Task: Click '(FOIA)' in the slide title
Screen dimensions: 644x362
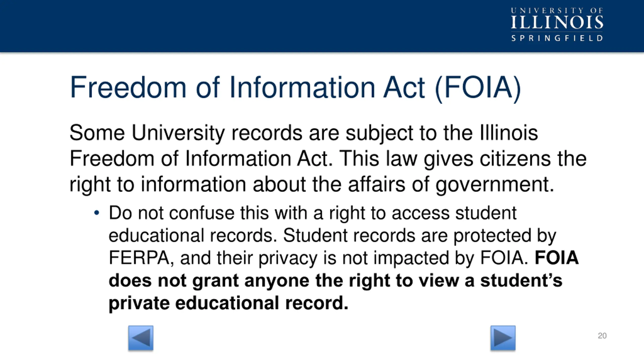Action: (478, 88)
